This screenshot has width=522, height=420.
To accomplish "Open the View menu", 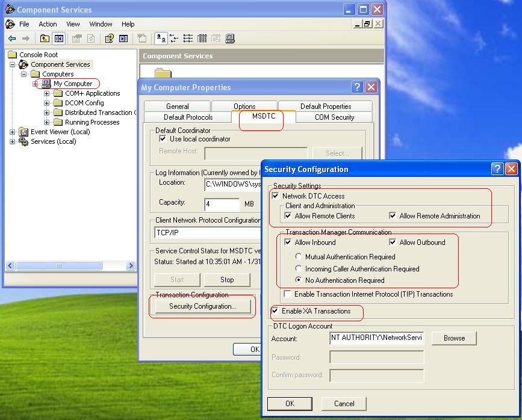I will point(73,24).
